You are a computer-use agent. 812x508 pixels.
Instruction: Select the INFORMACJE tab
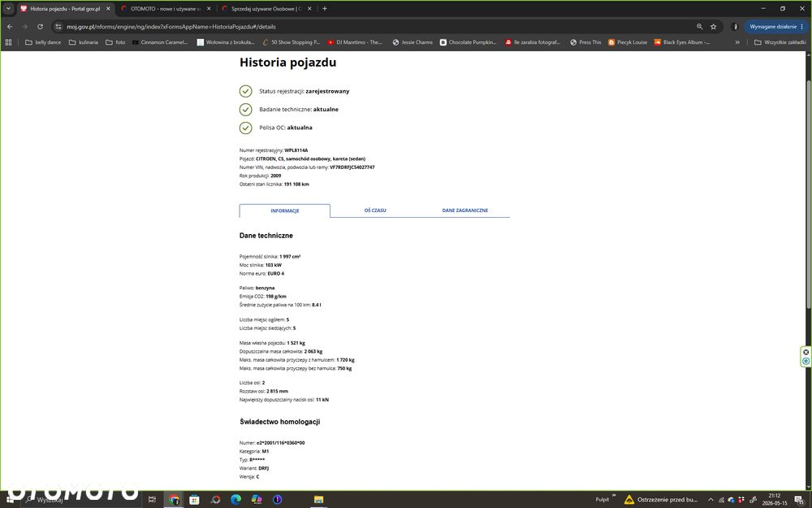click(x=285, y=211)
